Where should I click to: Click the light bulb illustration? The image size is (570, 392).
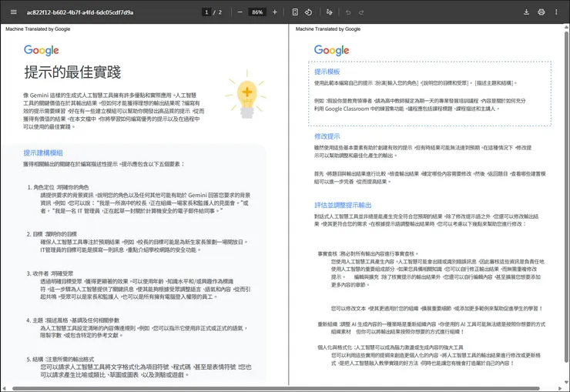[246, 94]
